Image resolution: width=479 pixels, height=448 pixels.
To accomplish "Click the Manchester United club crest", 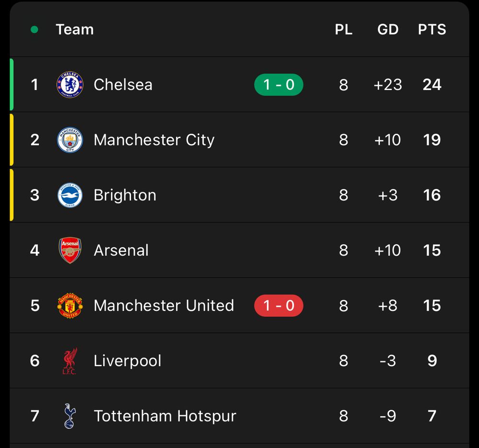I will (x=70, y=305).
